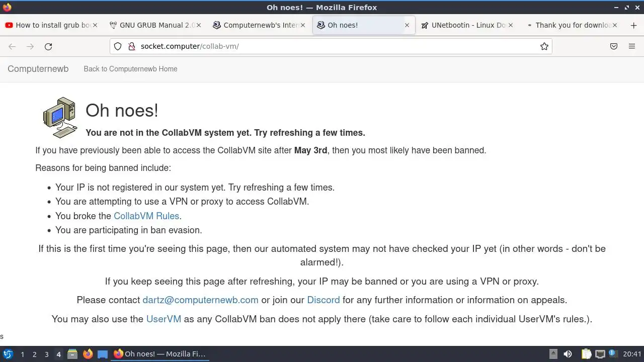Viewport: 644px width, 362px height.
Task: Close the Computernewb's Internet tab
Action: [303, 25]
